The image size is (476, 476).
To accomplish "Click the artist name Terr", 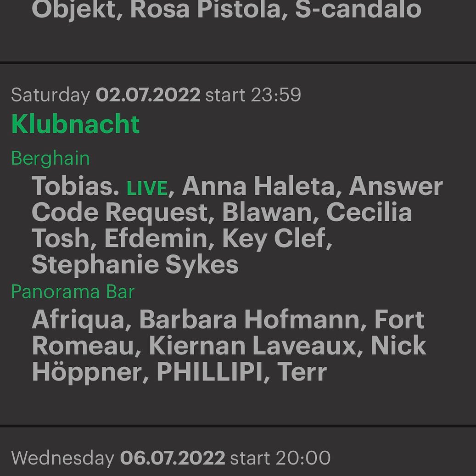I will (x=302, y=372).
